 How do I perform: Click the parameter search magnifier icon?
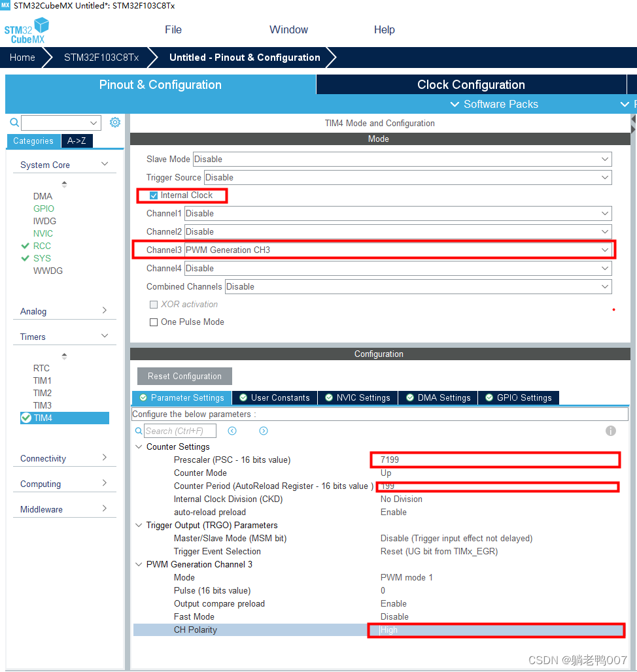[x=139, y=431]
